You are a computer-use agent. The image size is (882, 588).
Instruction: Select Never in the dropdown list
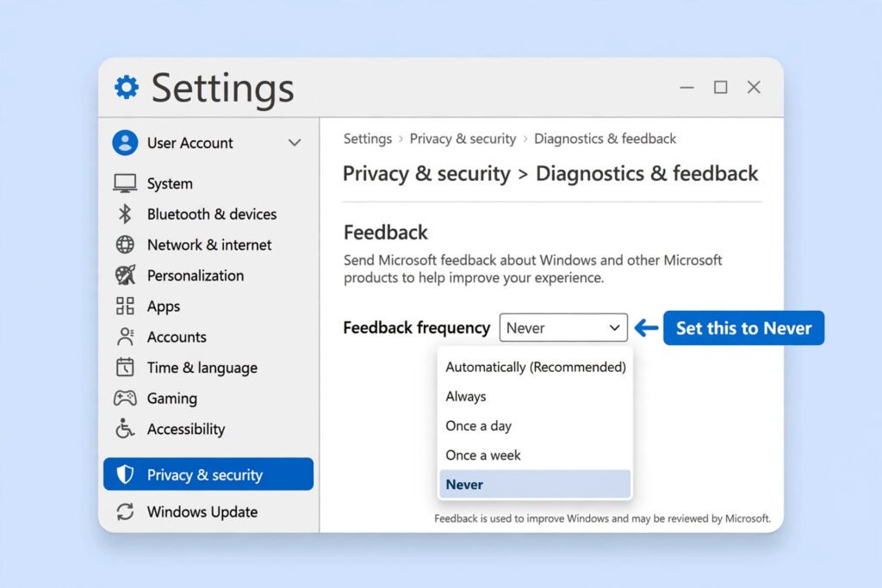(x=535, y=484)
